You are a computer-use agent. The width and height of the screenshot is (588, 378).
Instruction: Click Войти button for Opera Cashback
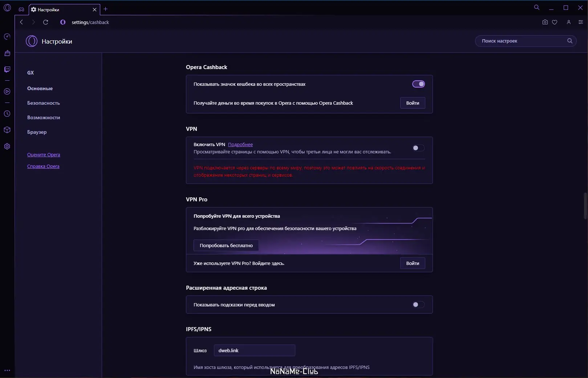pos(413,103)
